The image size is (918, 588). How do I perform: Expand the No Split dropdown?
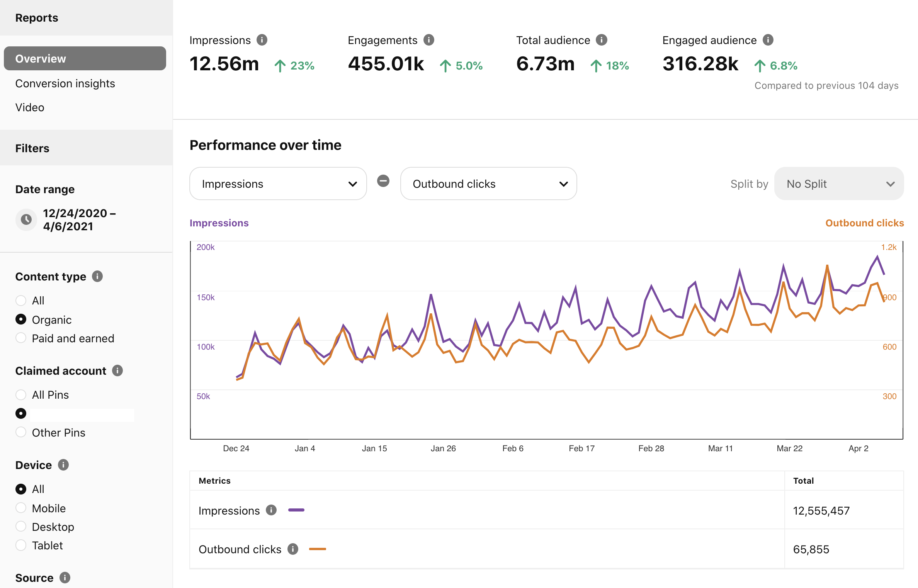pos(839,184)
